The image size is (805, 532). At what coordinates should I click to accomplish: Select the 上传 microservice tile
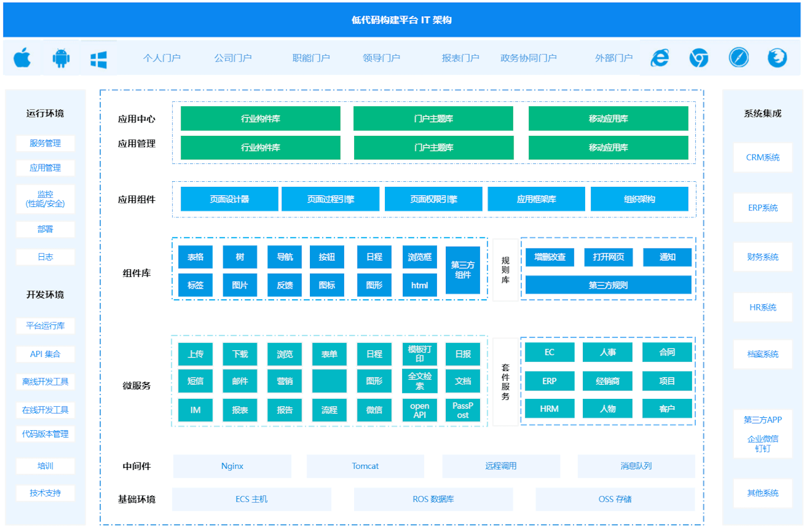pyautogui.click(x=195, y=354)
